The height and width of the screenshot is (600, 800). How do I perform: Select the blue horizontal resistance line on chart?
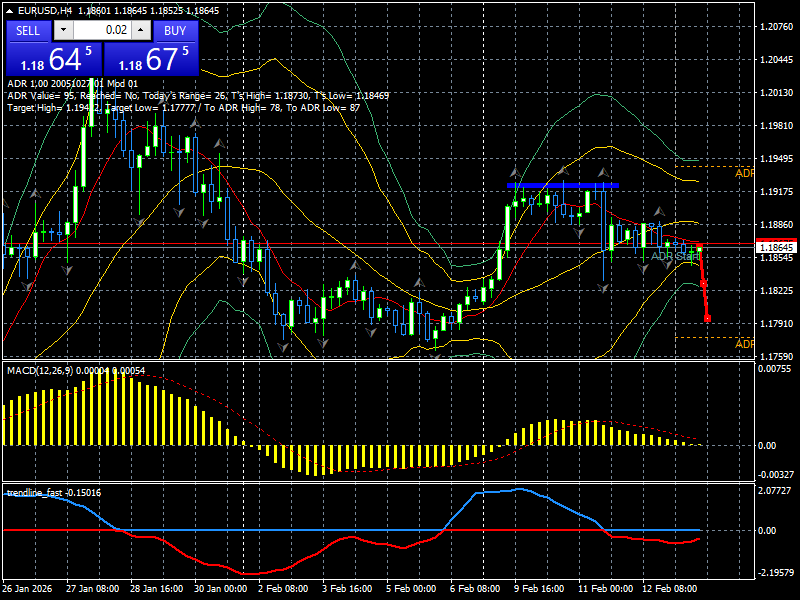tap(563, 186)
